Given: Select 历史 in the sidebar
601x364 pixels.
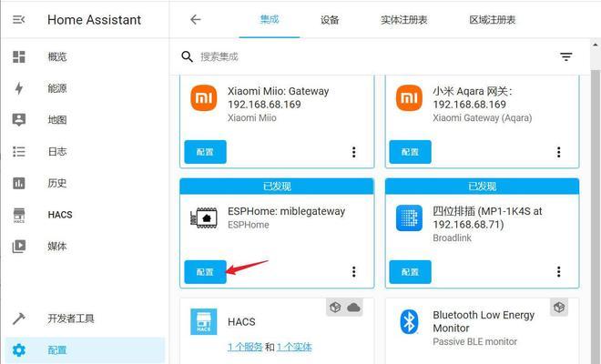Looking at the screenshot, I should click(57, 183).
